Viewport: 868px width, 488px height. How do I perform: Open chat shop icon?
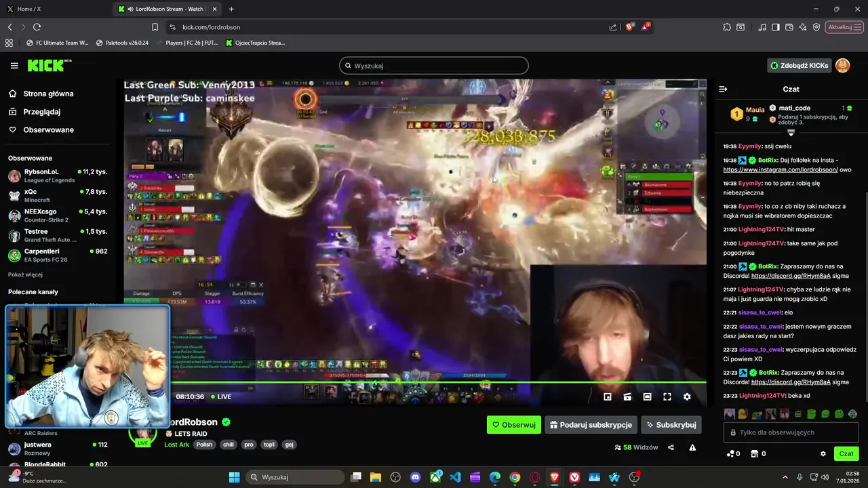point(753,454)
